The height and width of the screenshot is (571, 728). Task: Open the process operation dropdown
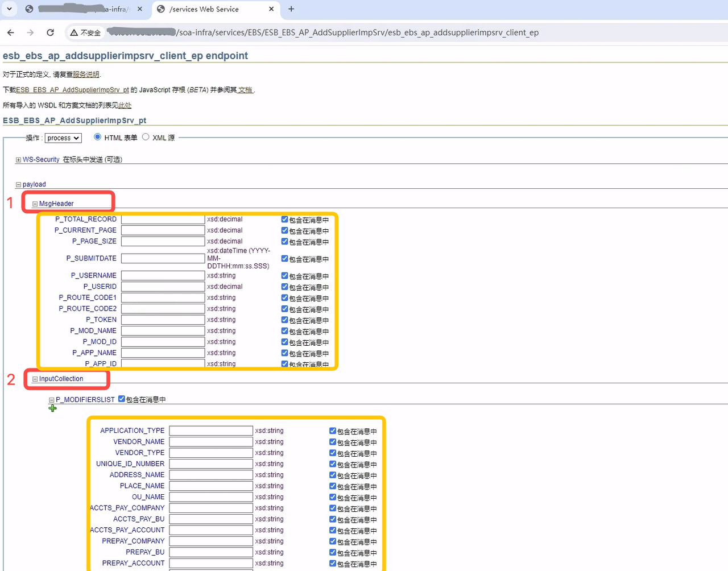pyautogui.click(x=63, y=138)
